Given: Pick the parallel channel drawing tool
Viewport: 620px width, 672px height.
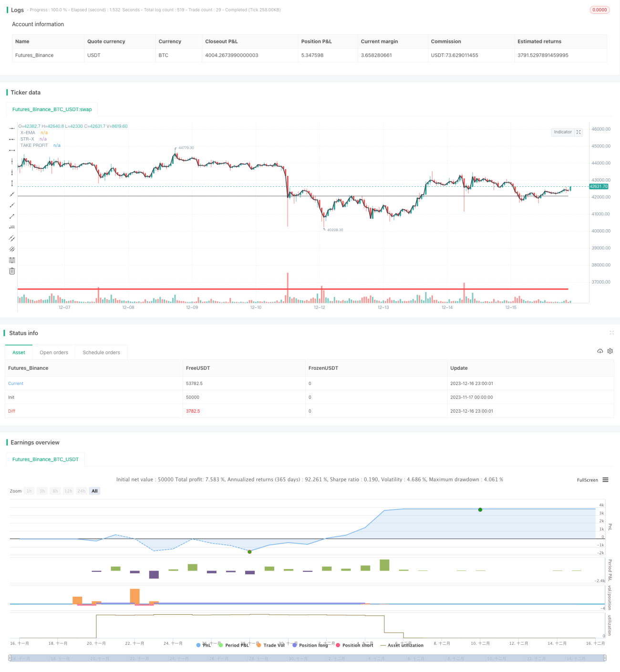Looking at the screenshot, I should 12,238.
